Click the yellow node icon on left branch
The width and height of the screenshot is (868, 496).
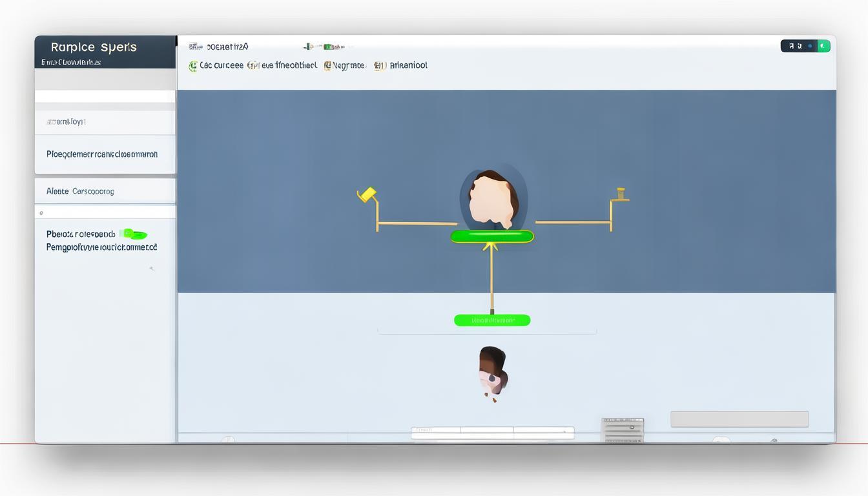coord(367,194)
